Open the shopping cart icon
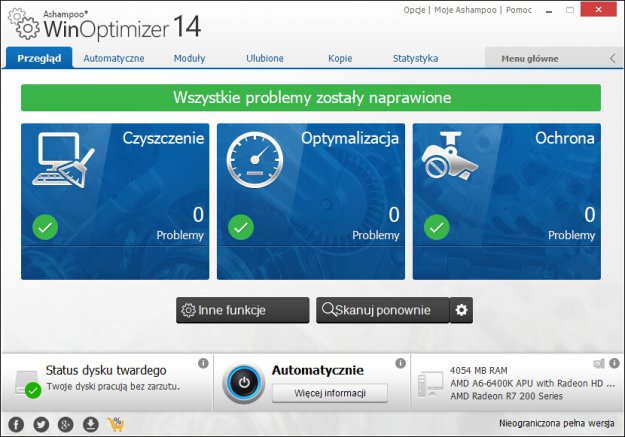The width and height of the screenshot is (625, 437). click(116, 424)
